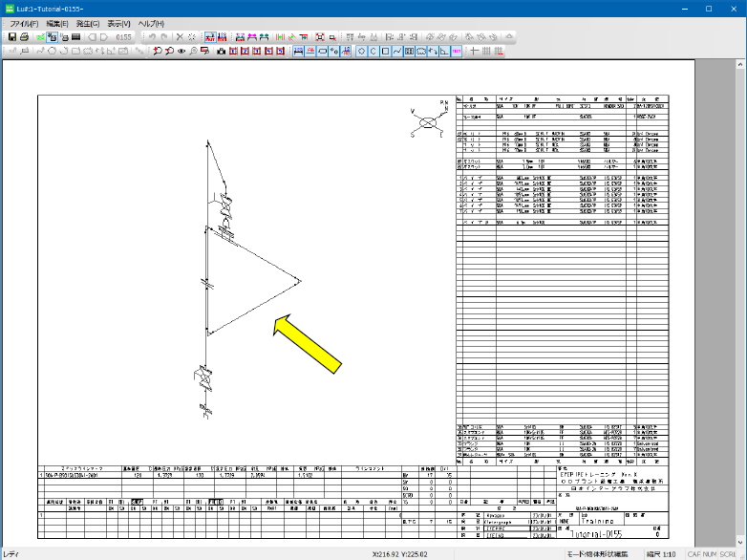Open the 編集(E) menu

click(x=57, y=23)
